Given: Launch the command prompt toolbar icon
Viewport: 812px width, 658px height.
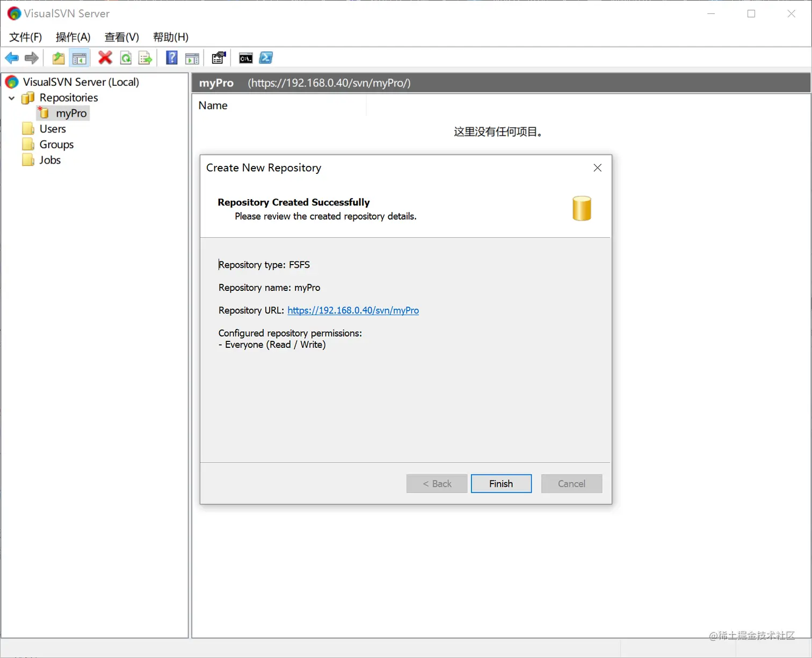Looking at the screenshot, I should 246,58.
